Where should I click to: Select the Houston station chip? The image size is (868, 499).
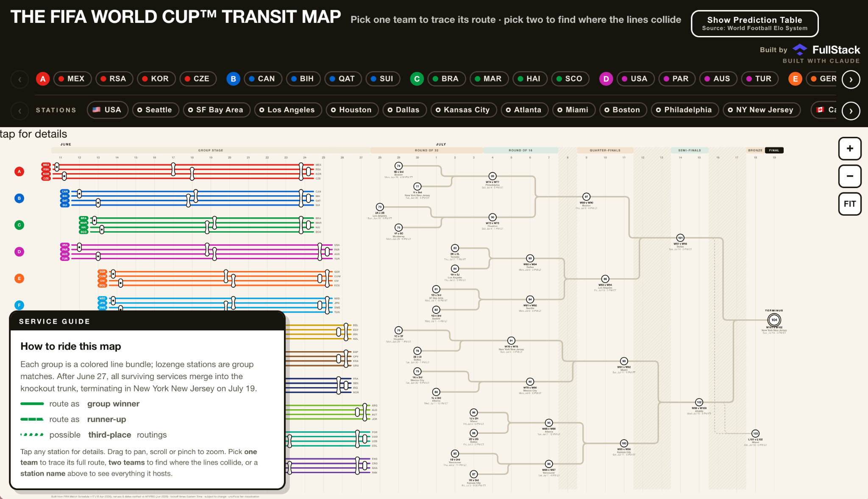(351, 110)
